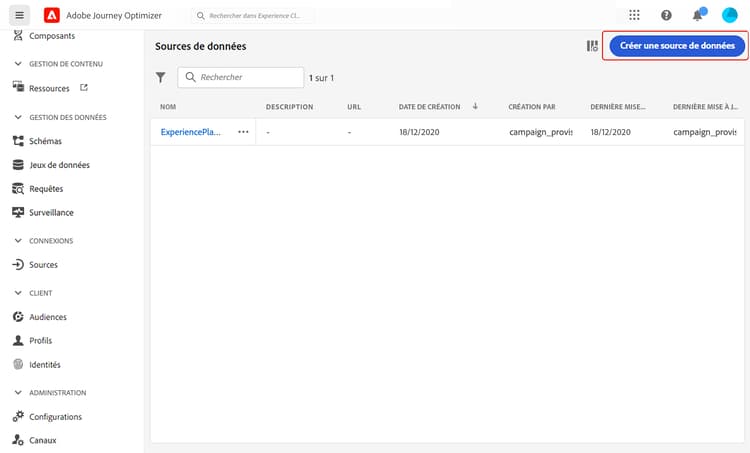
Task: Collapse the Gestion des données section
Action: point(18,117)
